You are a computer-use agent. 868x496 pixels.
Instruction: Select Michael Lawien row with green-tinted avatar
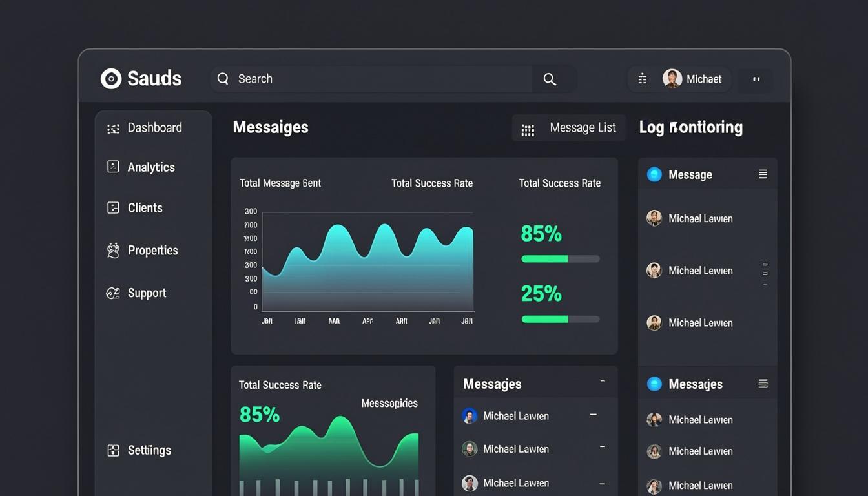click(535, 449)
